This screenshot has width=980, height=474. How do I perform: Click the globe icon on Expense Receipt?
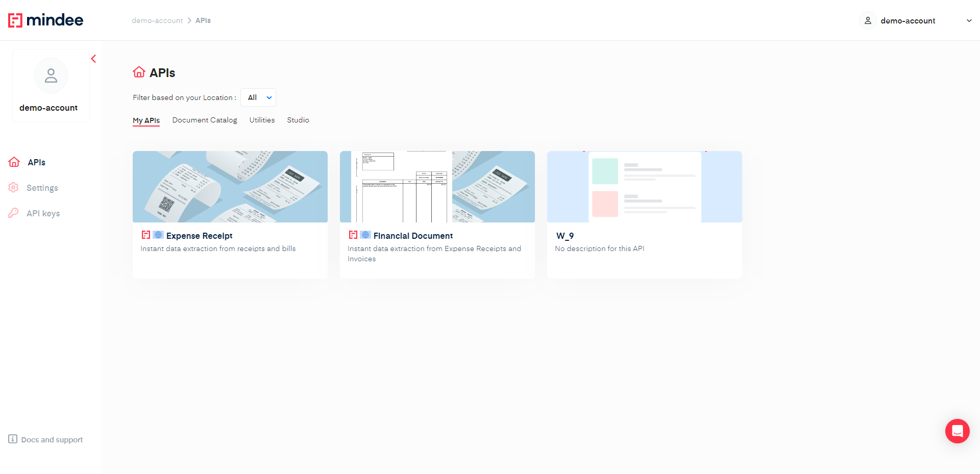click(x=158, y=235)
